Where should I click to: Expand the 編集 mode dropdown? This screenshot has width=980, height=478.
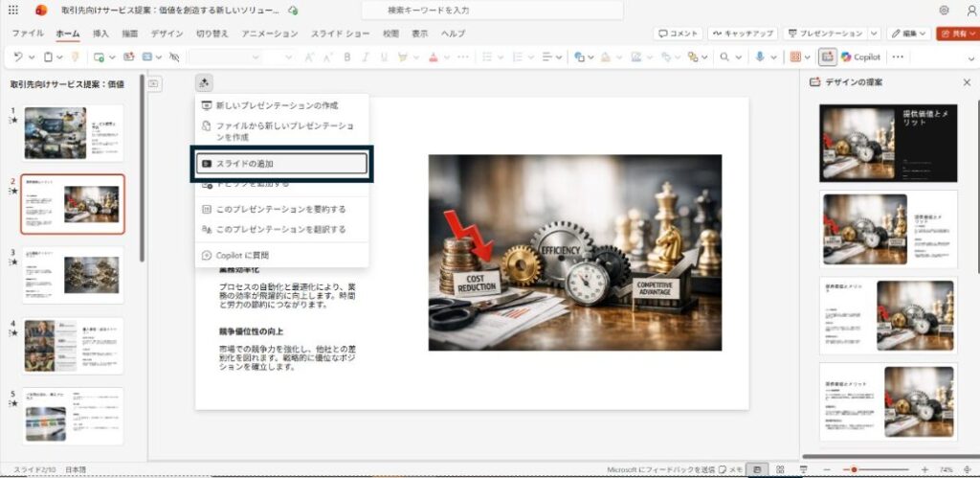909,34
